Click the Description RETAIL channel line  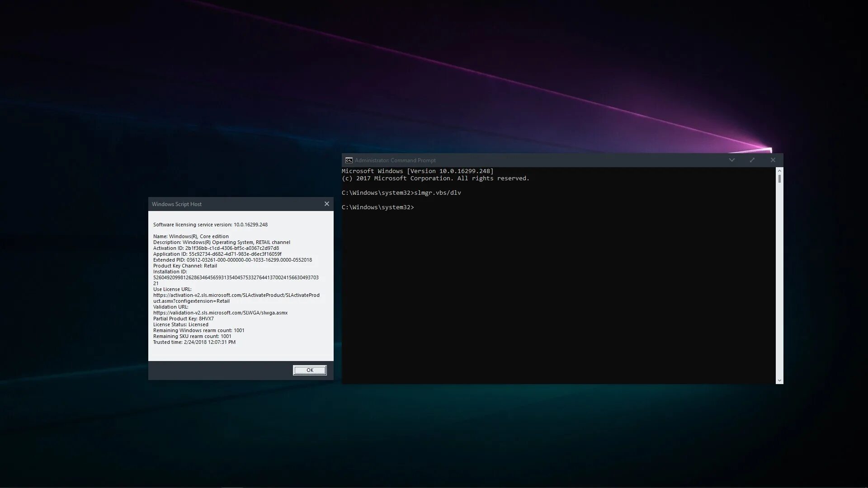[x=222, y=242]
